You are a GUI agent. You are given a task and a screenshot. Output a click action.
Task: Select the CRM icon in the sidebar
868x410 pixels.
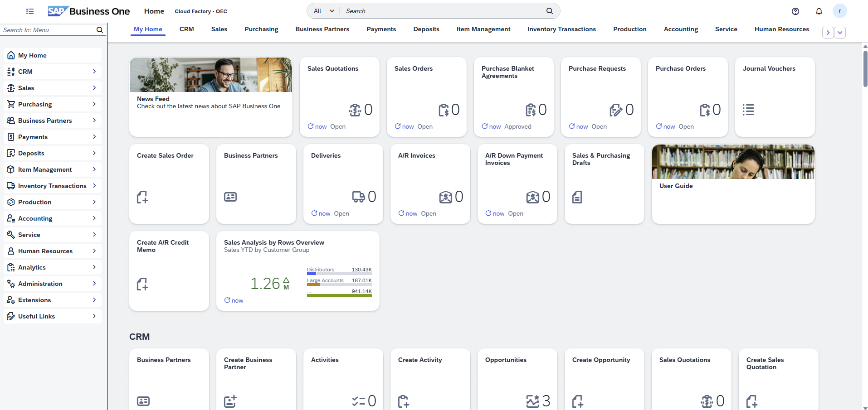[10, 71]
